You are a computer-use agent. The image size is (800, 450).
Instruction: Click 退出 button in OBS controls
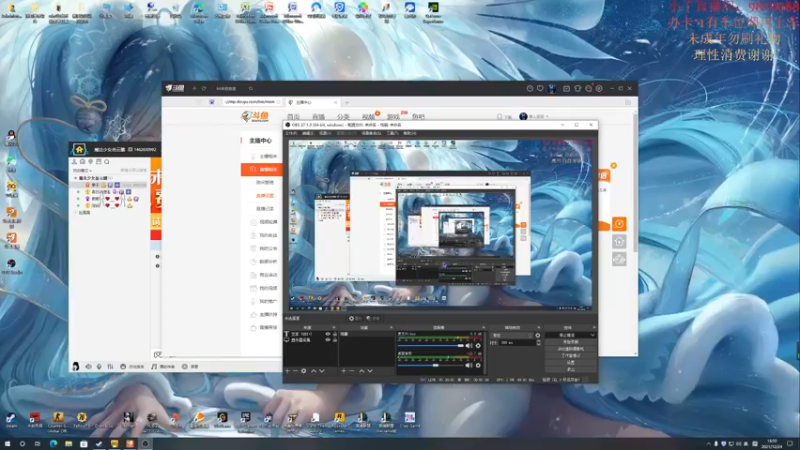[570, 369]
